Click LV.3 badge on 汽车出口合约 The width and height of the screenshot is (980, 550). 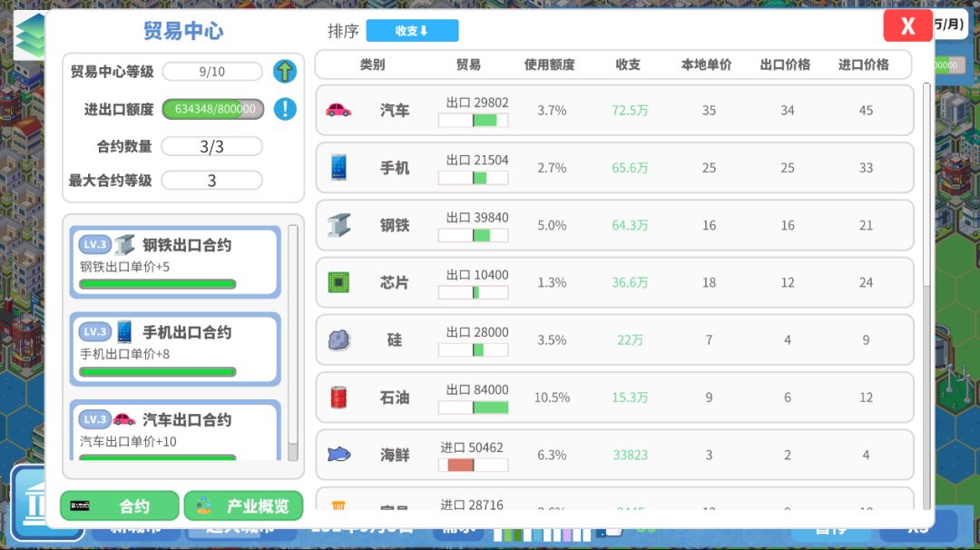tap(95, 418)
